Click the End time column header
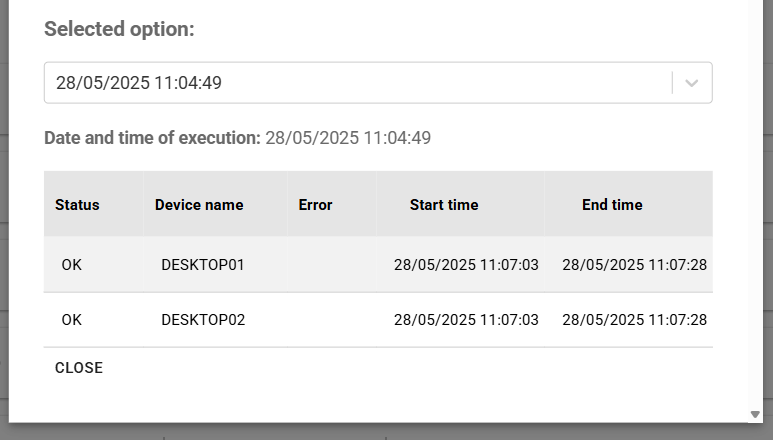Screen dimensions: 773x440 tap(612, 205)
